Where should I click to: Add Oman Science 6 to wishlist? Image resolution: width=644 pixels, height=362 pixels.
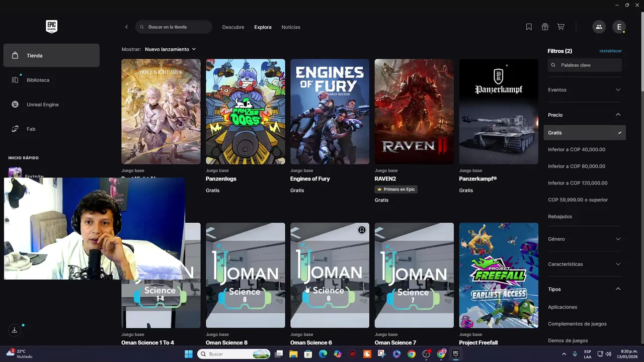pyautogui.click(x=362, y=230)
